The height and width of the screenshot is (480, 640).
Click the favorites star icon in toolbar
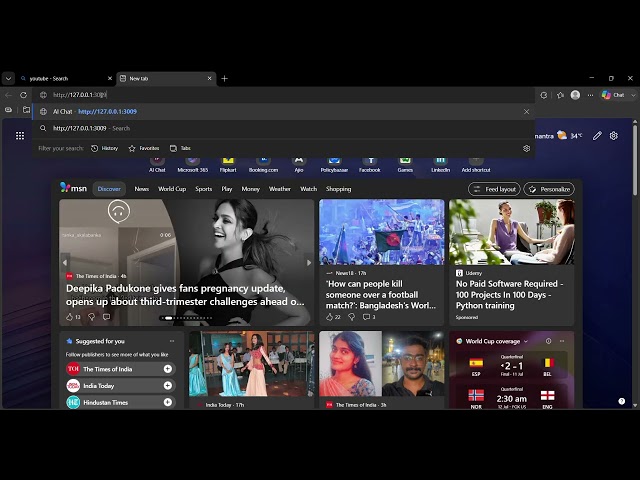(560, 95)
